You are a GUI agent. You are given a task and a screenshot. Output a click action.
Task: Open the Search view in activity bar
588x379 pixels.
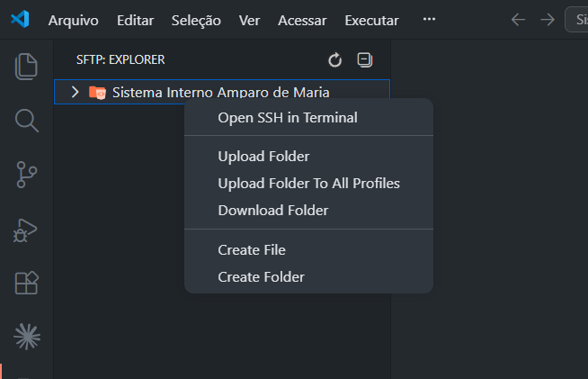(27, 121)
